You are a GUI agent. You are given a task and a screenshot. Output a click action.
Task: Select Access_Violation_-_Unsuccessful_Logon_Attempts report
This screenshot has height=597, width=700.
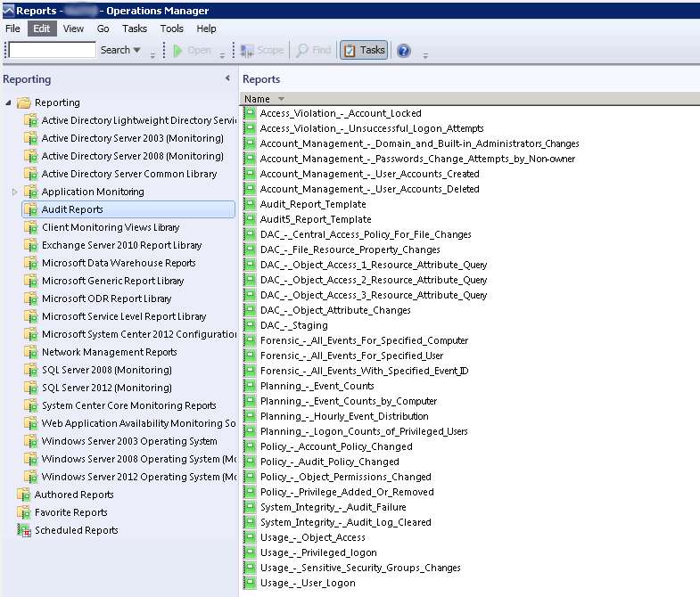[372, 128]
